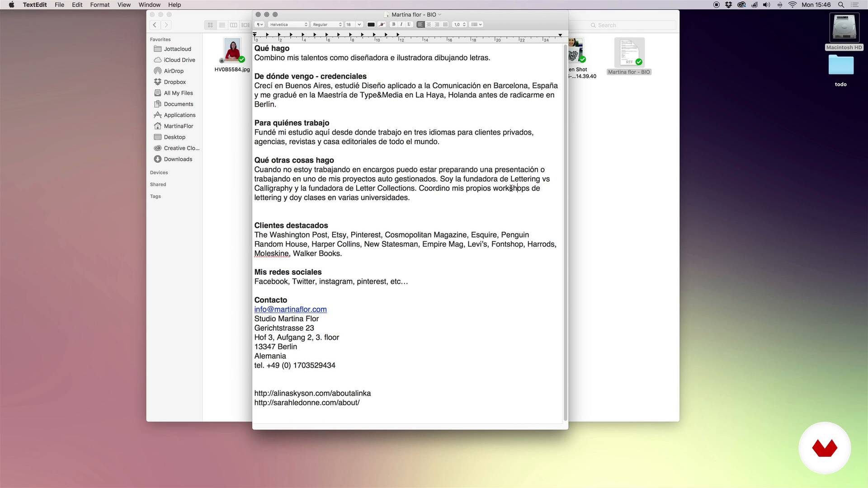Click the black text color swatch
This screenshot has height=488, width=868.
[x=371, y=24]
